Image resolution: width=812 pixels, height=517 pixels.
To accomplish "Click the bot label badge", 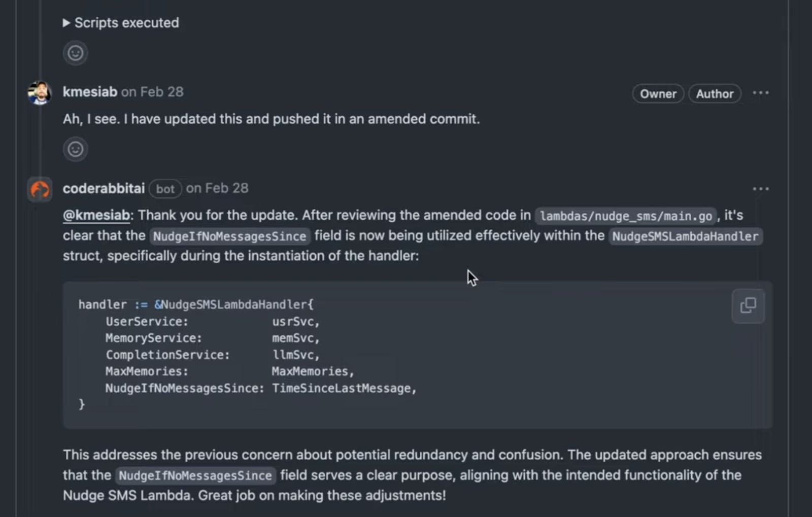I will point(165,189).
